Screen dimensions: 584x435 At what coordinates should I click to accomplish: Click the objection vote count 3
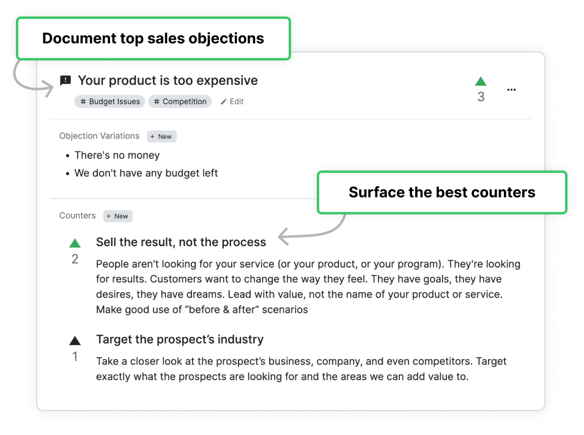[x=481, y=97]
